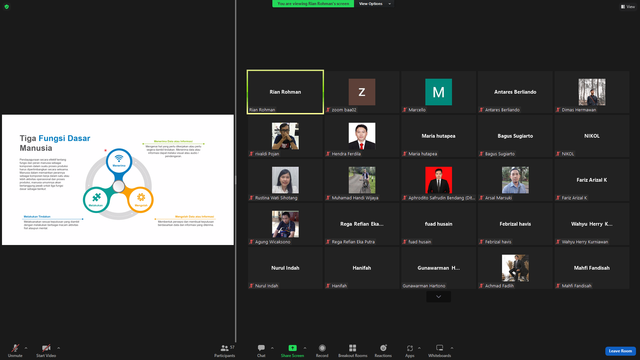
Task: Select Marcello tile with M avatar
Action: point(438,92)
